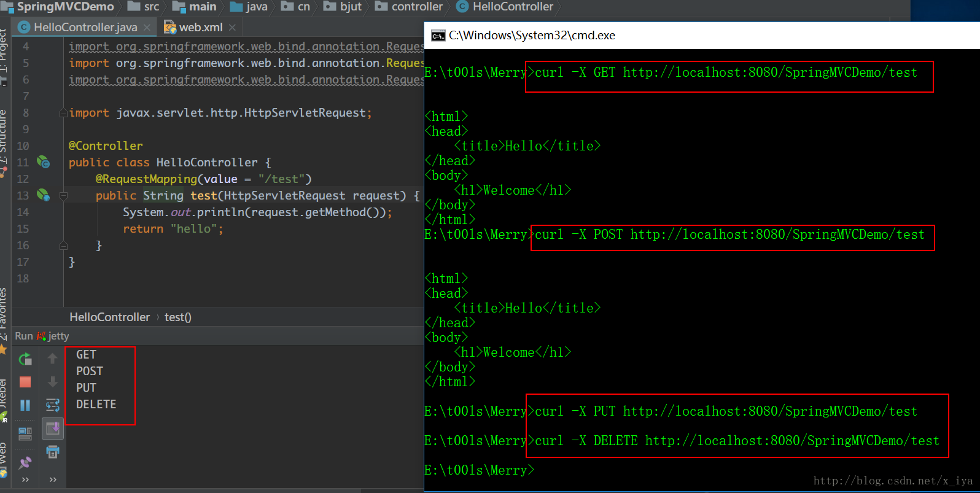The image size is (980, 493).
Task: Open the Favorites tool window sidebar tab
Action: click(x=4, y=320)
